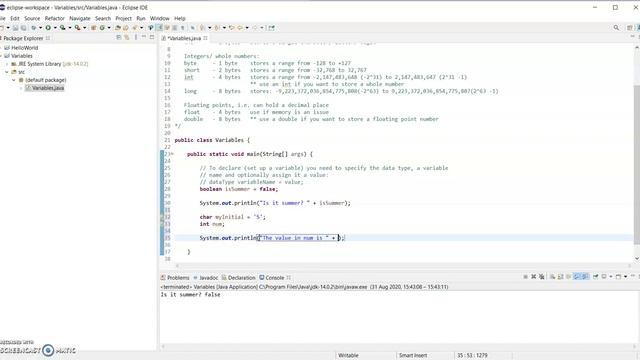640x360 pixels.
Task: Toggle Show Whitespace Characters
Action: coord(182,28)
